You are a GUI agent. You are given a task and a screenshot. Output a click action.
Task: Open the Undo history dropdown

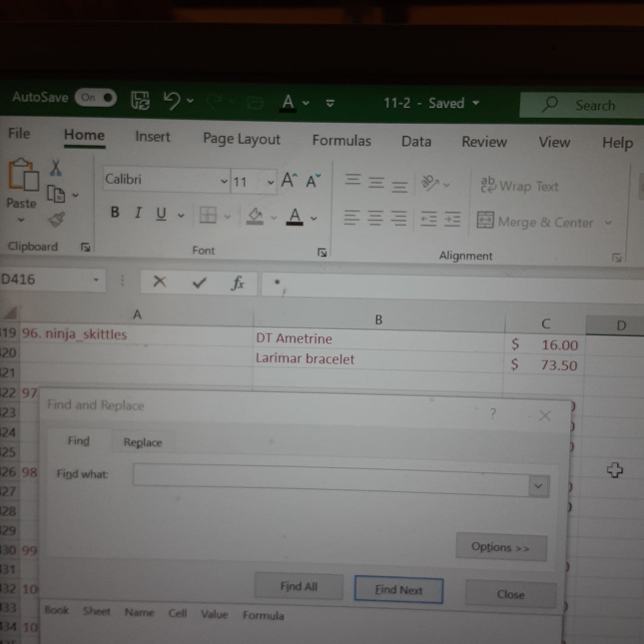click(190, 100)
